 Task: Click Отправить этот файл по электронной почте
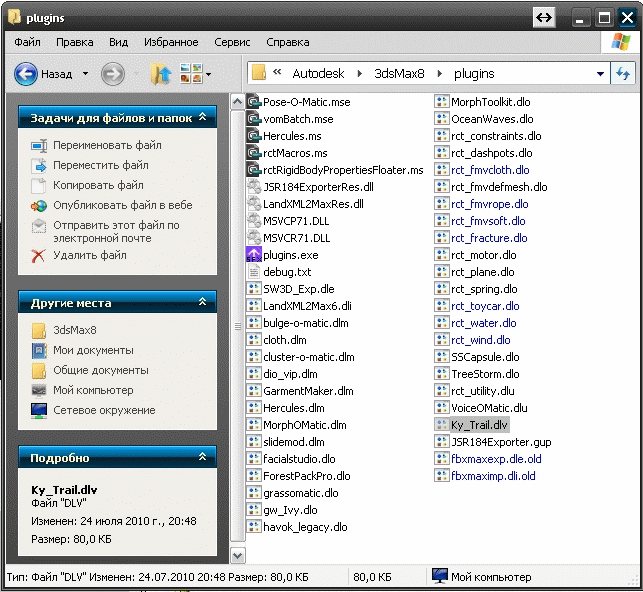point(116,232)
